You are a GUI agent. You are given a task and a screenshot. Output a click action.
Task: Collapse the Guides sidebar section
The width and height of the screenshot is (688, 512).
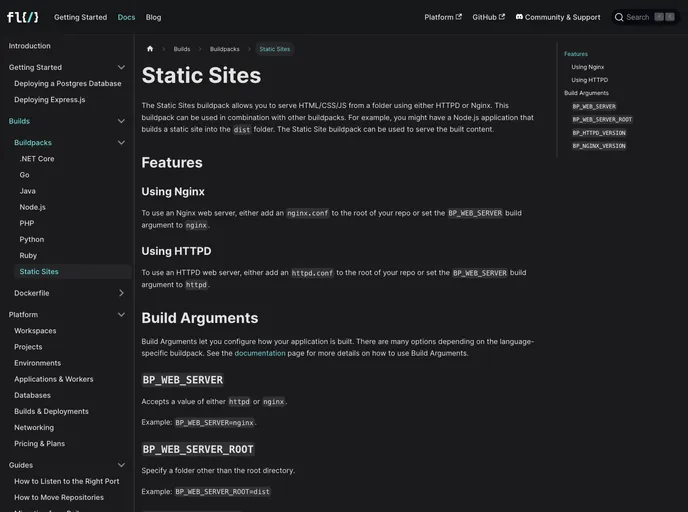point(121,465)
